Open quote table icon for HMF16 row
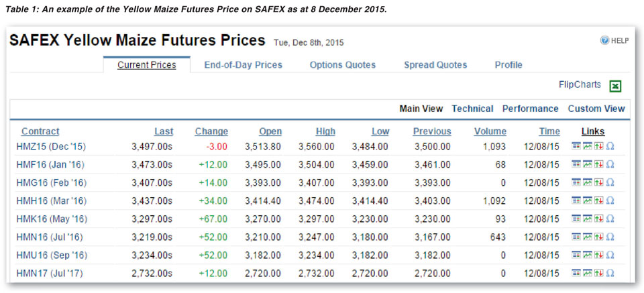The image size is (644, 293). [x=576, y=164]
